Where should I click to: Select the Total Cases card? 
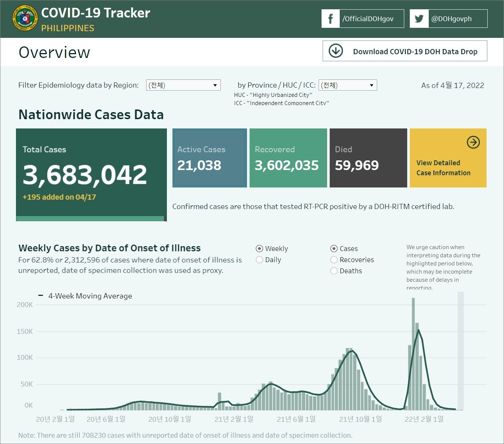pos(91,175)
